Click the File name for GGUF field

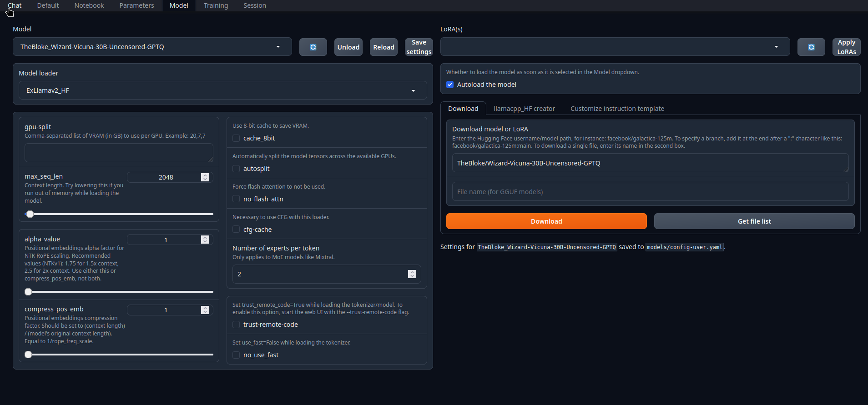point(651,192)
